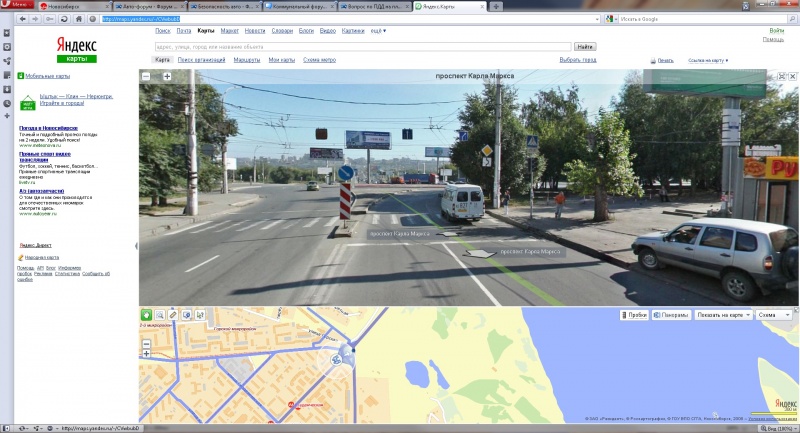
Task: Open the Показать на карте dropdown
Action: (722, 315)
